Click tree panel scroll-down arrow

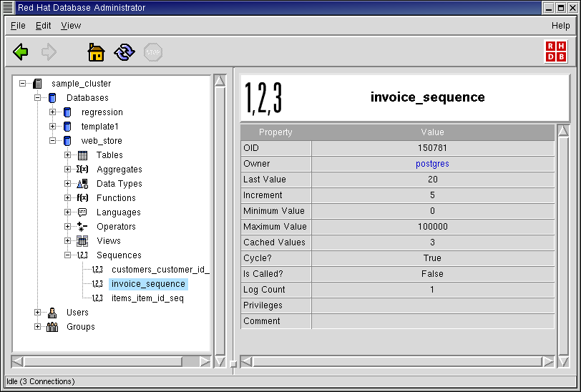pyautogui.click(x=220, y=361)
